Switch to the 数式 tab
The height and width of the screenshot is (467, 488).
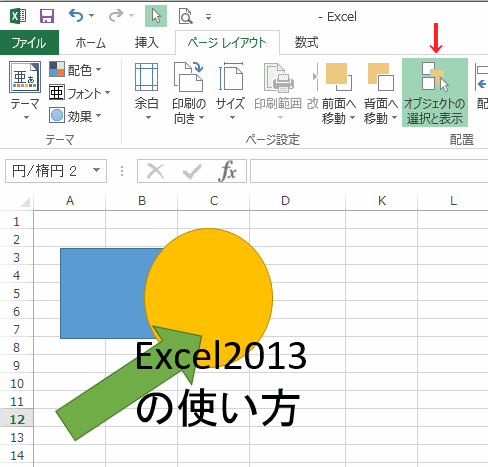(306, 43)
